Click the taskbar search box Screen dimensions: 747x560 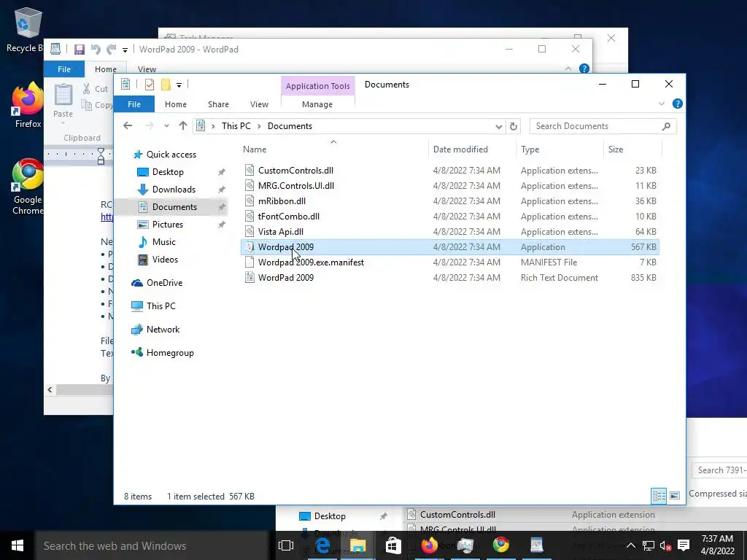(152, 545)
